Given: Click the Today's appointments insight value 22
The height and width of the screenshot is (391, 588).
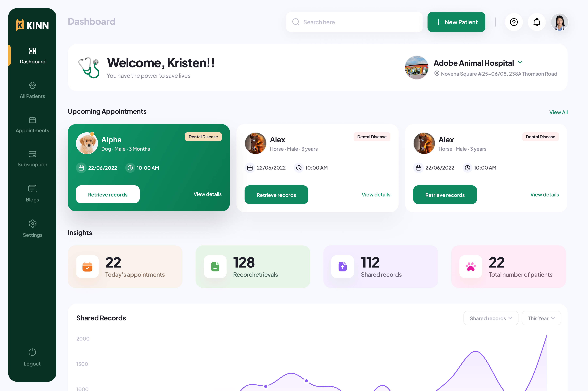Looking at the screenshot, I should (113, 262).
